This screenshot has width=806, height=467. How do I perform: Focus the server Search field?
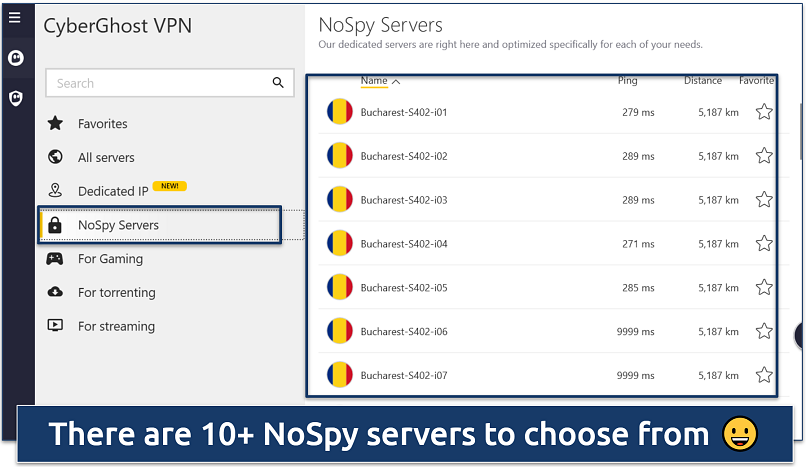click(x=170, y=83)
